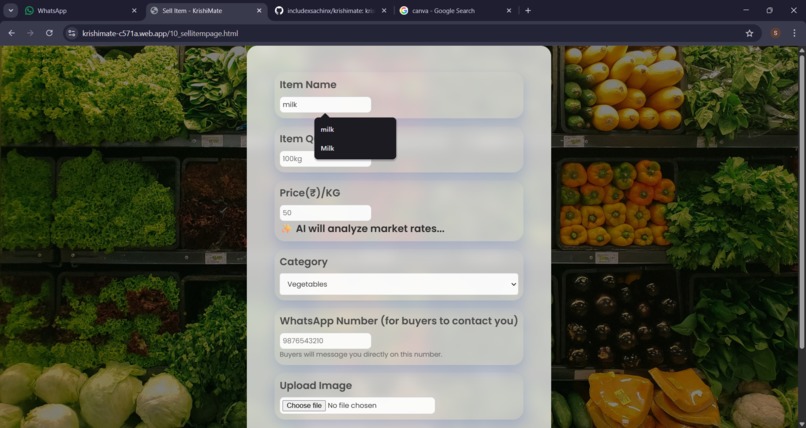Click 'Buyers will message you directly' hint
Viewport: 806px width, 428px height.
click(361, 355)
